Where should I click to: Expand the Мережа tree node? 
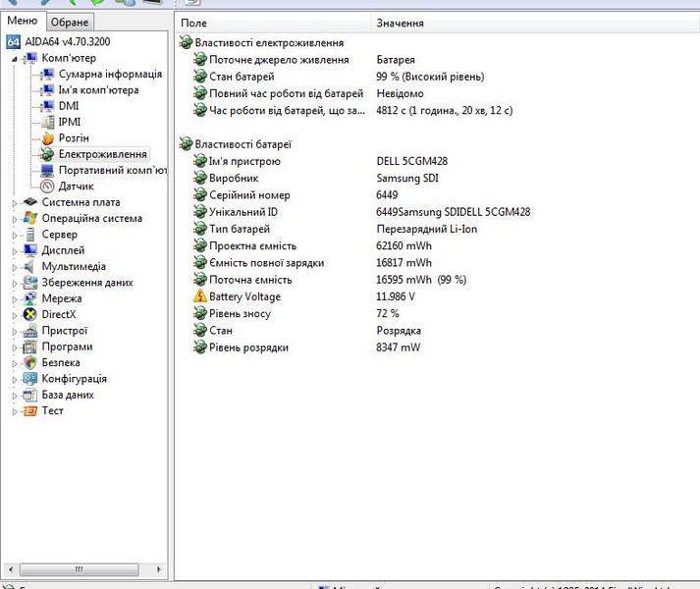pos(15,299)
